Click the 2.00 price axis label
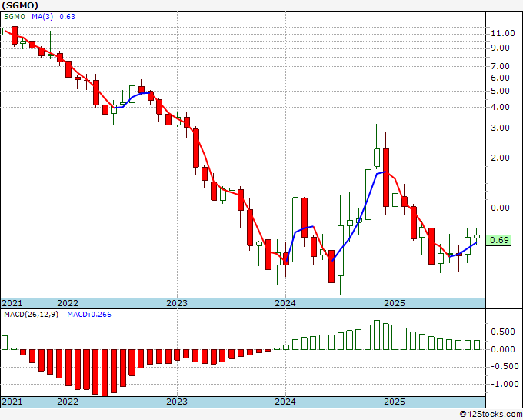Screen dimensions: 523x420 (x=500, y=158)
